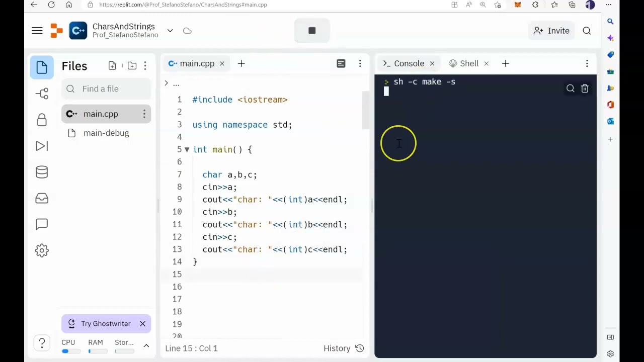Select the main-debug file
This screenshot has width=644, height=362.
click(x=106, y=133)
